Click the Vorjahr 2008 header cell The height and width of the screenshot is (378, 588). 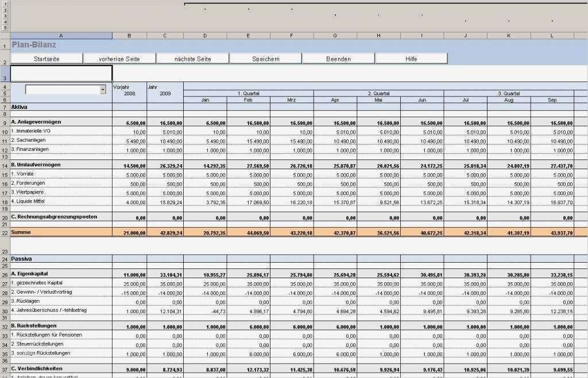coord(129,90)
